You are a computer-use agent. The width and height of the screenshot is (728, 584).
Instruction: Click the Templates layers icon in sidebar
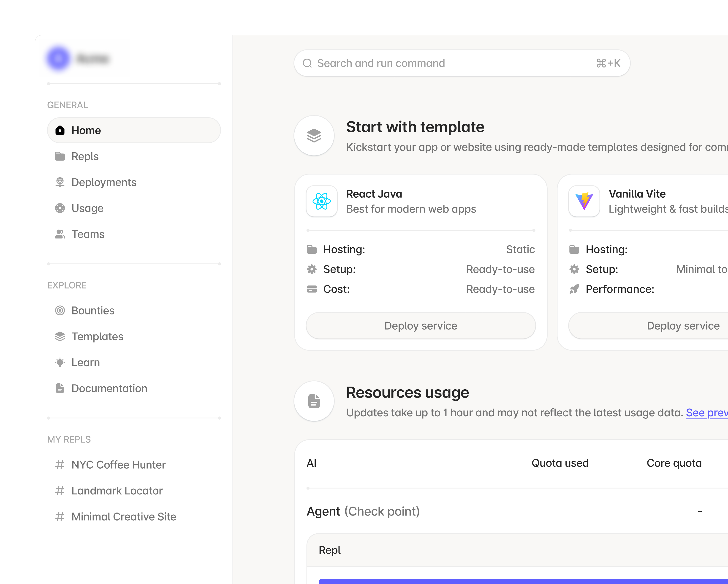coord(60,337)
